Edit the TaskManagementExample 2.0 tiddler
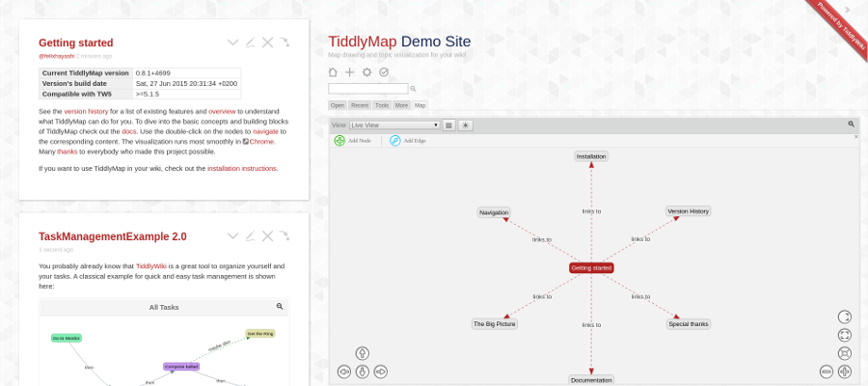 (x=250, y=236)
